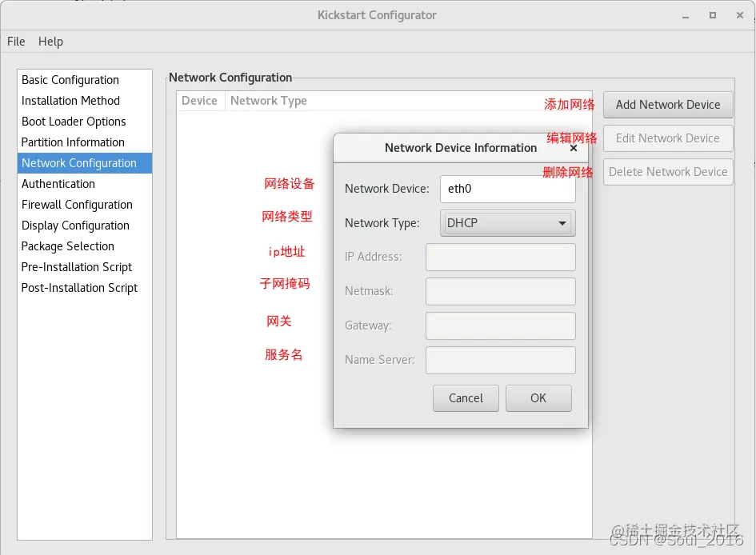756x555 pixels.
Task: Click the Netmask input field
Action: 501,291
